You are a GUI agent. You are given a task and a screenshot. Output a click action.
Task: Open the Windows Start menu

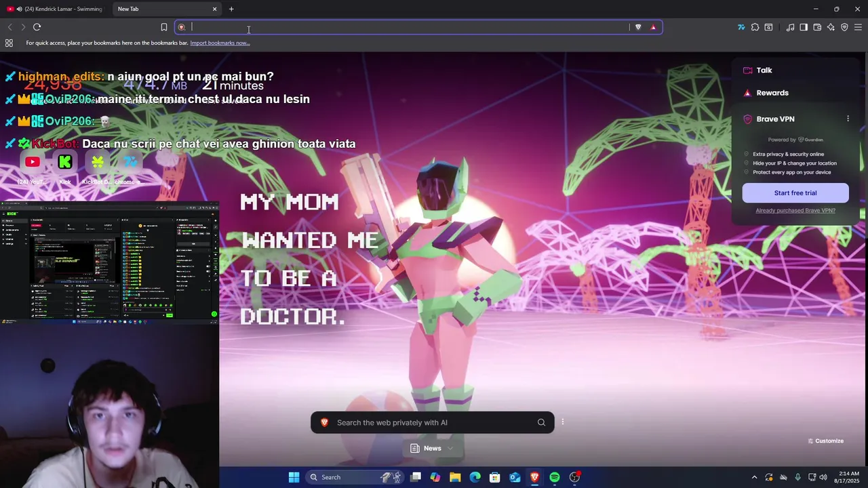tap(294, 477)
